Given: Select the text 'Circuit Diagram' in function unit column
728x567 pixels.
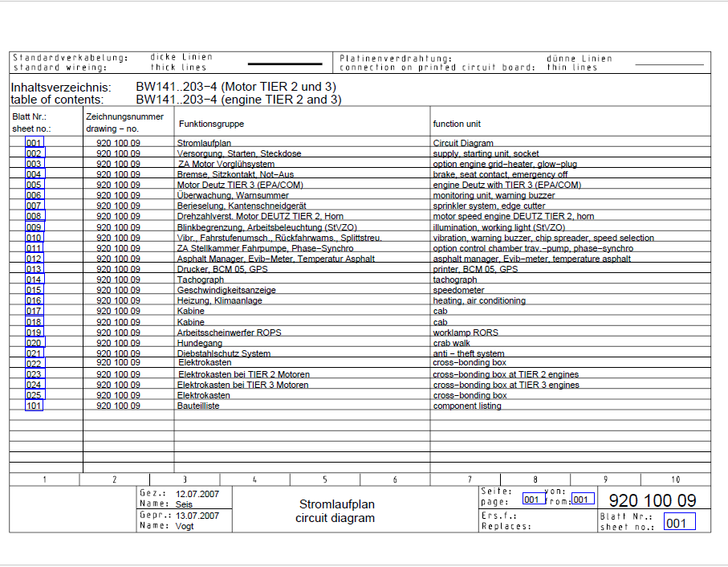Looking at the screenshot, I should (x=463, y=143).
